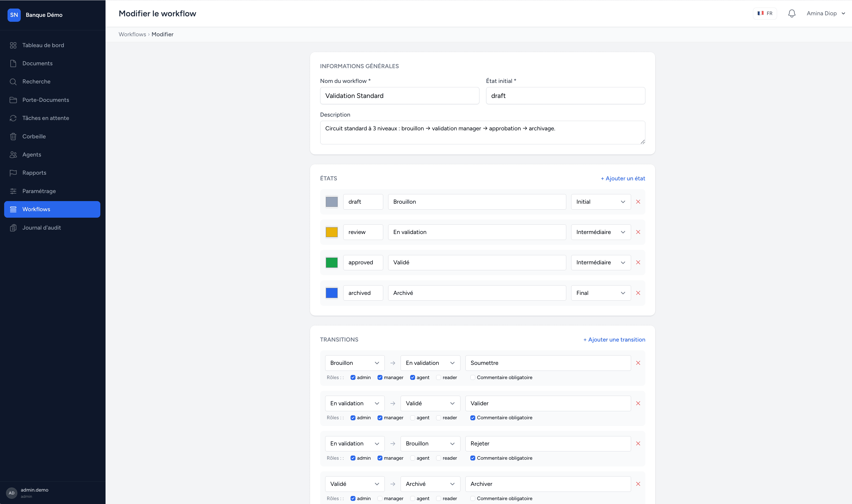852x504 pixels.
Task: Click the SN Banque Démo logo
Action: pyautogui.click(x=14, y=15)
